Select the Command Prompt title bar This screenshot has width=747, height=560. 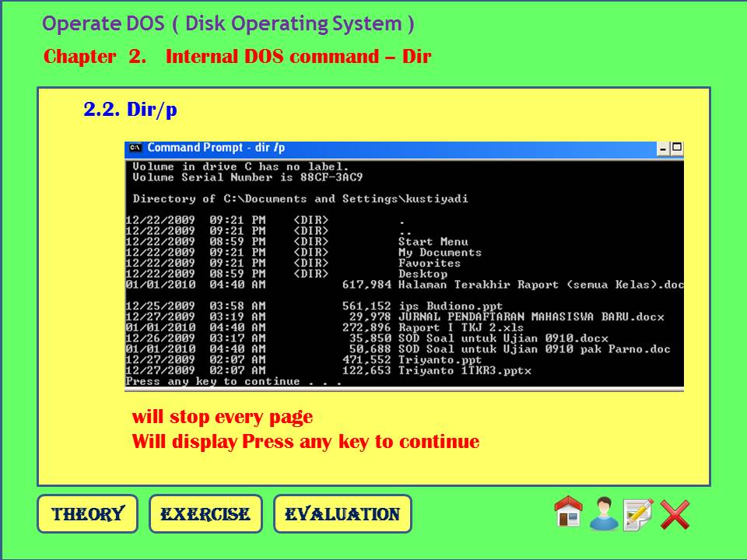click(389, 147)
